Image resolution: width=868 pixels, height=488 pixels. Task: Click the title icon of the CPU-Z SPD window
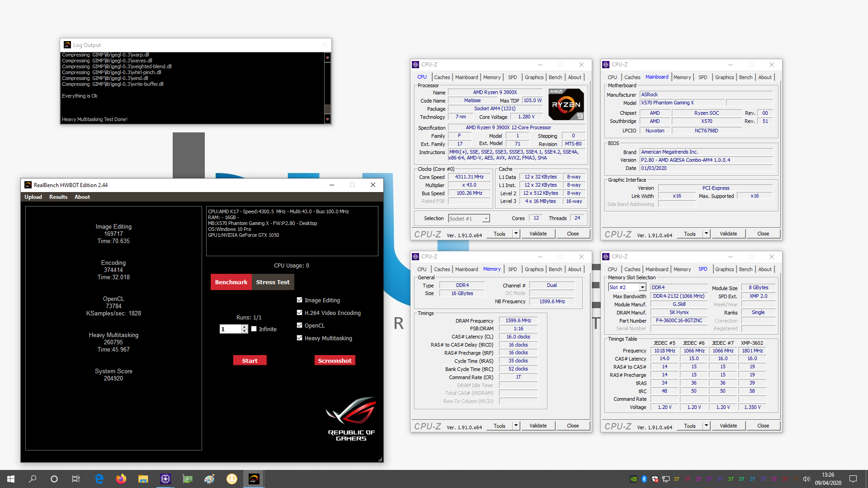[606, 257]
